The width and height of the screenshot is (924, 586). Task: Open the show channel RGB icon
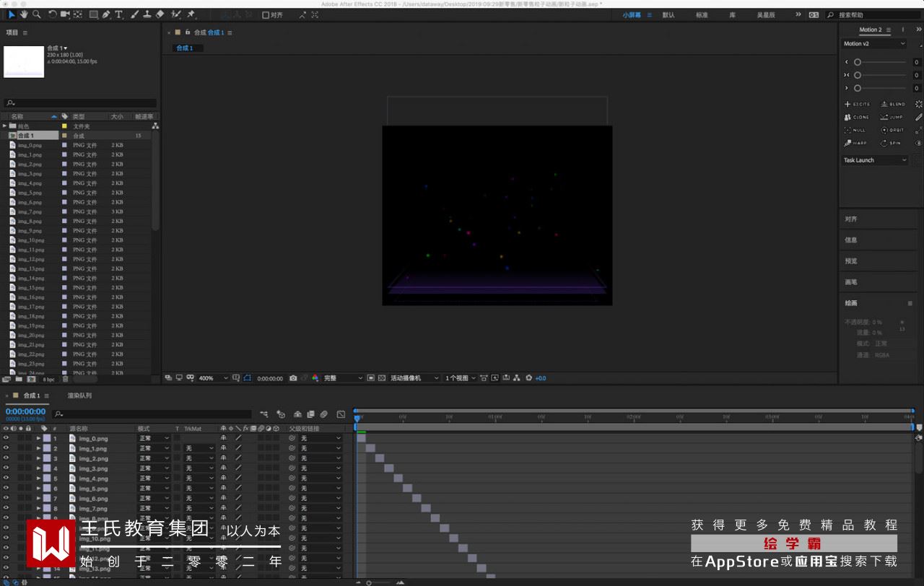(315, 378)
